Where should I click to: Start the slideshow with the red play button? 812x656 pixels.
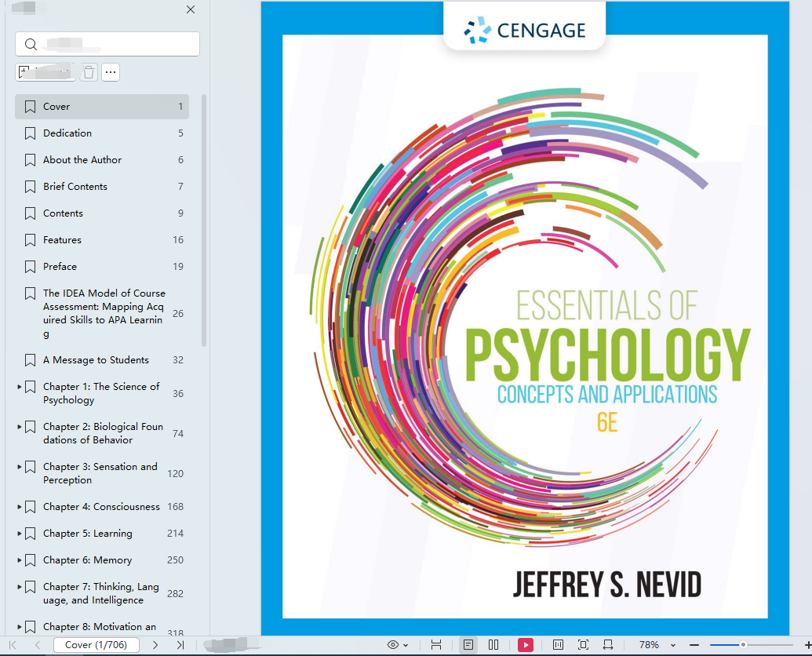point(526,644)
